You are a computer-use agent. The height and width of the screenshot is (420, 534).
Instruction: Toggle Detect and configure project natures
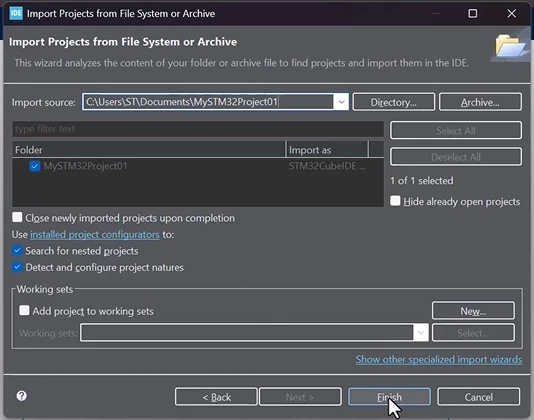point(17,267)
